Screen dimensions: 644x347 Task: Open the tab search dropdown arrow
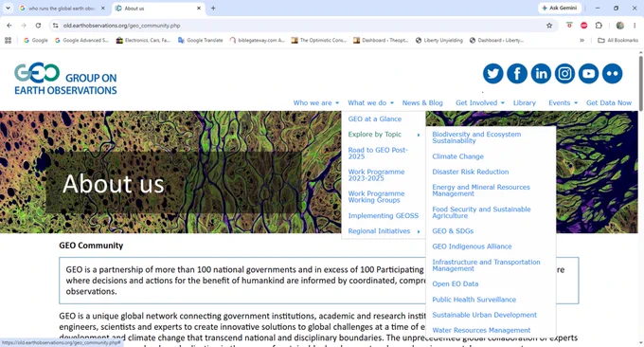(8, 9)
